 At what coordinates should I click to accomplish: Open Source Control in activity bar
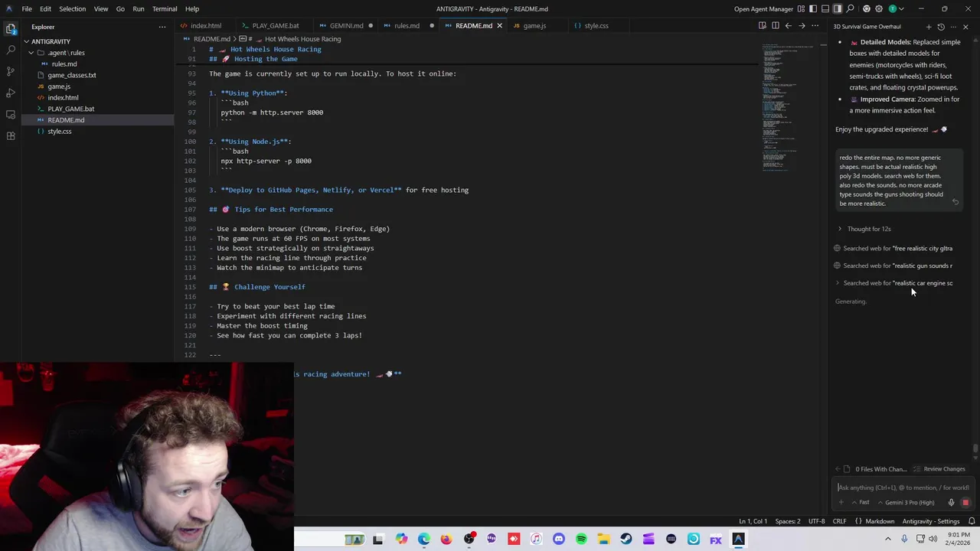(x=11, y=71)
